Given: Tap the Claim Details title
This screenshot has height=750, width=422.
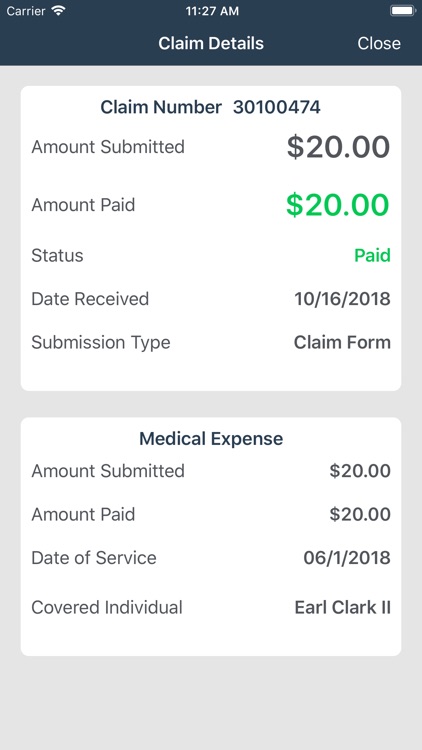Looking at the screenshot, I should [211, 43].
